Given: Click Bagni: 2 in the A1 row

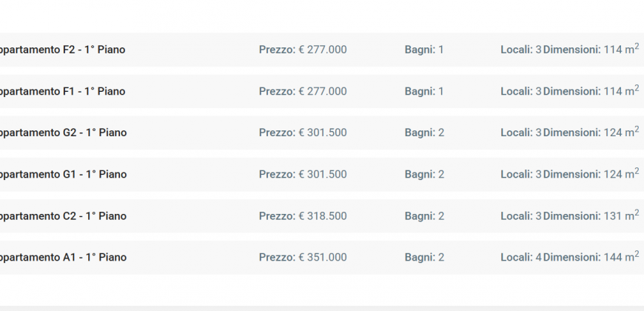Looking at the screenshot, I should click(x=424, y=258).
